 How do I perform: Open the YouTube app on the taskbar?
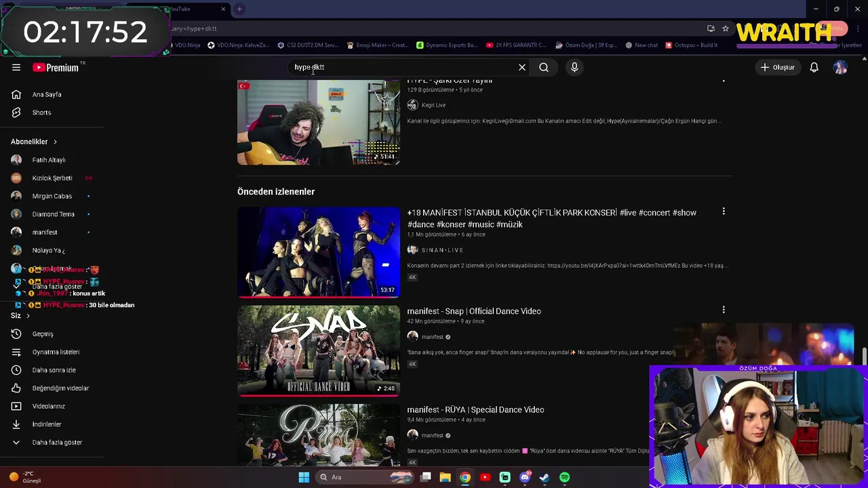pos(485,477)
